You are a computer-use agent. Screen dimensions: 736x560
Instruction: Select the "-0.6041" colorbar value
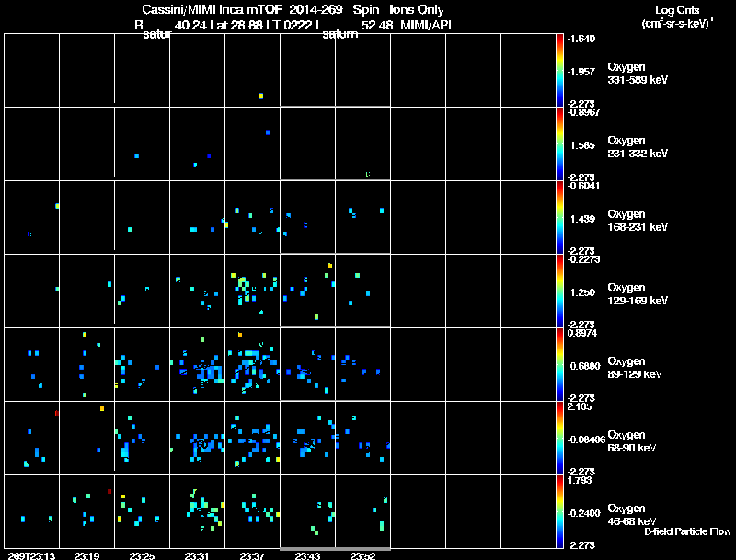pos(583,186)
